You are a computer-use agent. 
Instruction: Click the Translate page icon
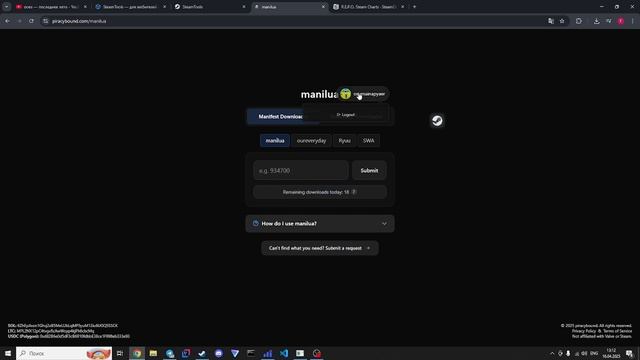(x=551, y=21)
